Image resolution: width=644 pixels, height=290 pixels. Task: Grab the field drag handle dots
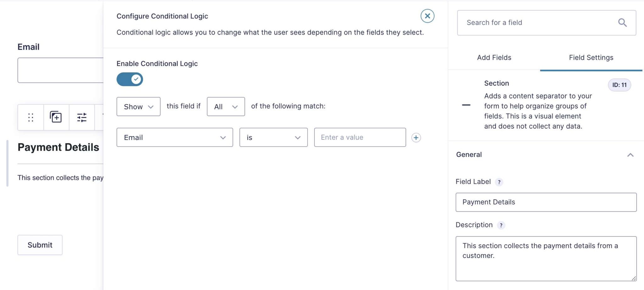(31, 117)
